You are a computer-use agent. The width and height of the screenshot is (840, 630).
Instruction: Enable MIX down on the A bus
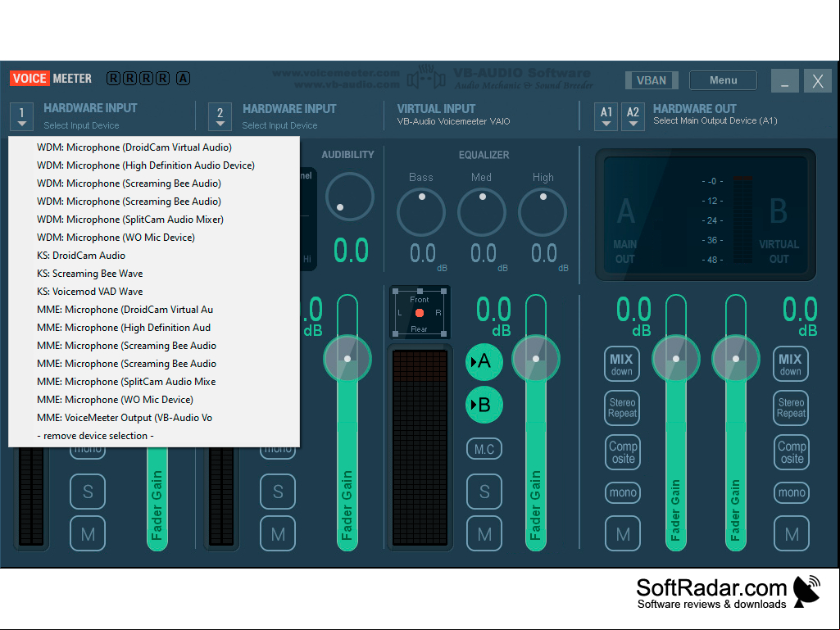[x=622, y=364]
